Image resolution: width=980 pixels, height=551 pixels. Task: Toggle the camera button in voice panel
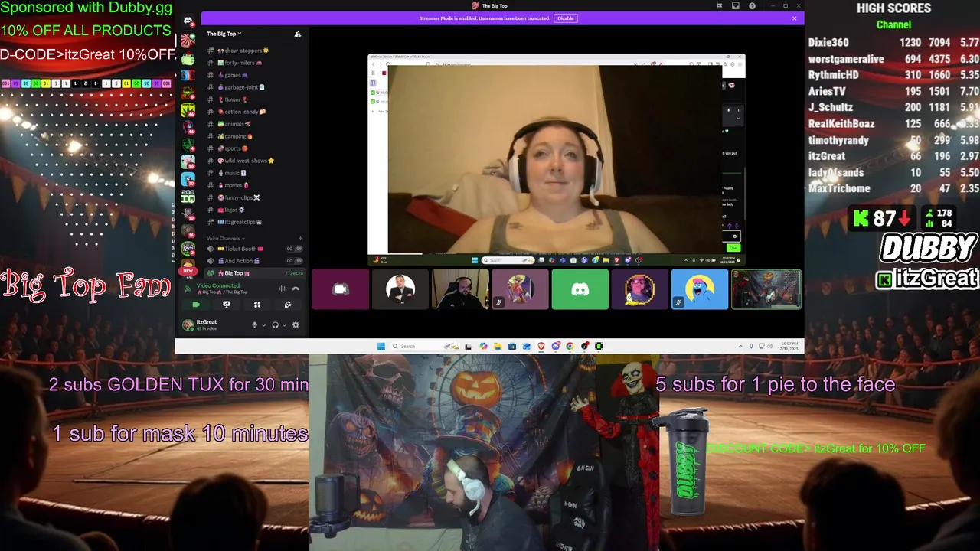tap(196, 305)
